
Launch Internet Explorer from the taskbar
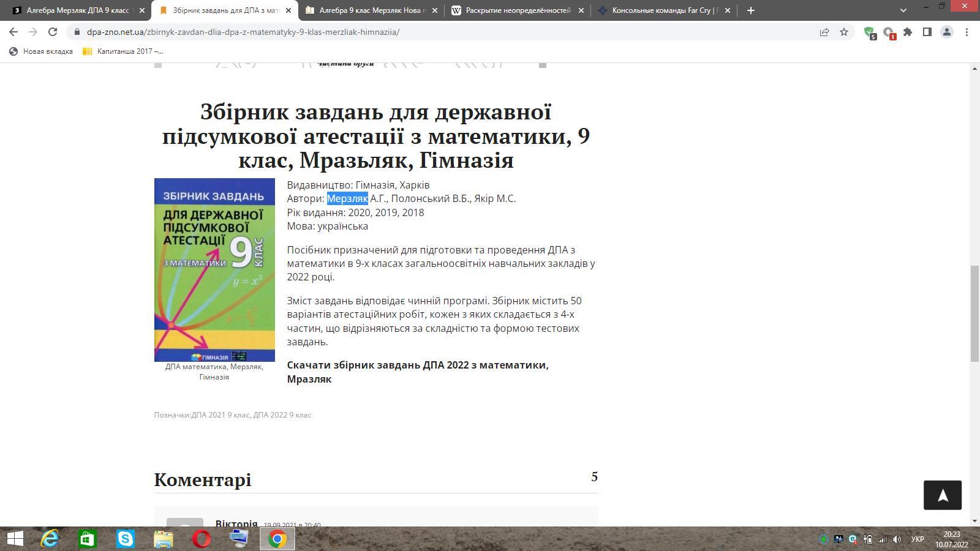[50, 539]
